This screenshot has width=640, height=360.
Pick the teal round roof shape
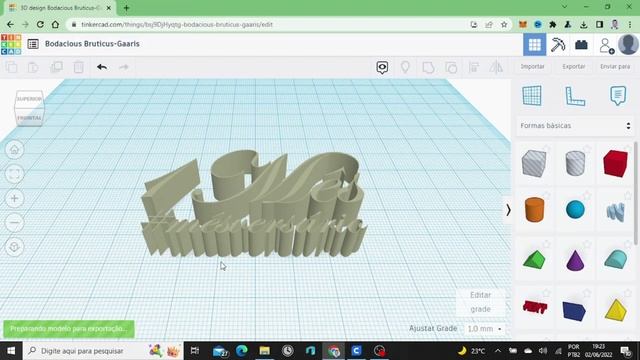point(615,260)
